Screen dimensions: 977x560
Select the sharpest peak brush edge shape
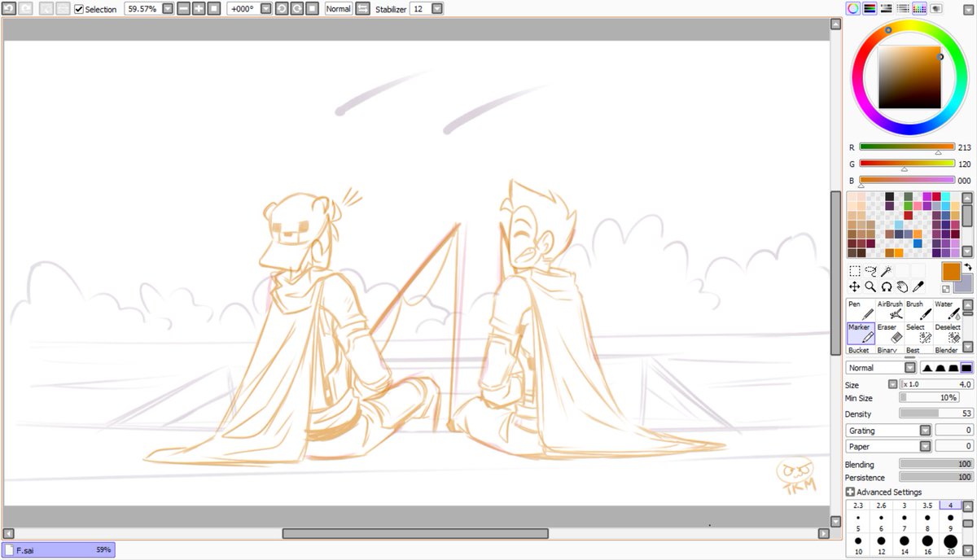927,368
